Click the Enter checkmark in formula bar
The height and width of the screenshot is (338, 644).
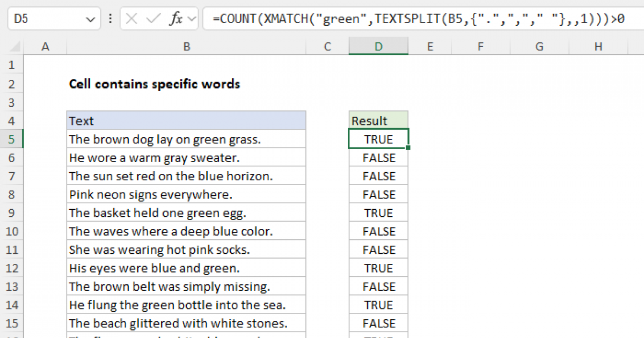pos(153,19)
